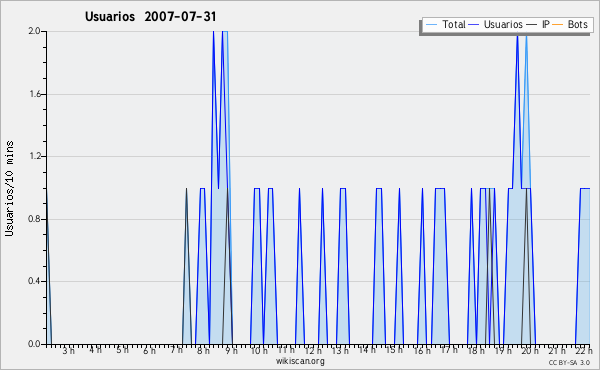The height and width of the screenshot is (370, 600).
Task: Click the '13 h' x-axis label
Action: point(340,351)
